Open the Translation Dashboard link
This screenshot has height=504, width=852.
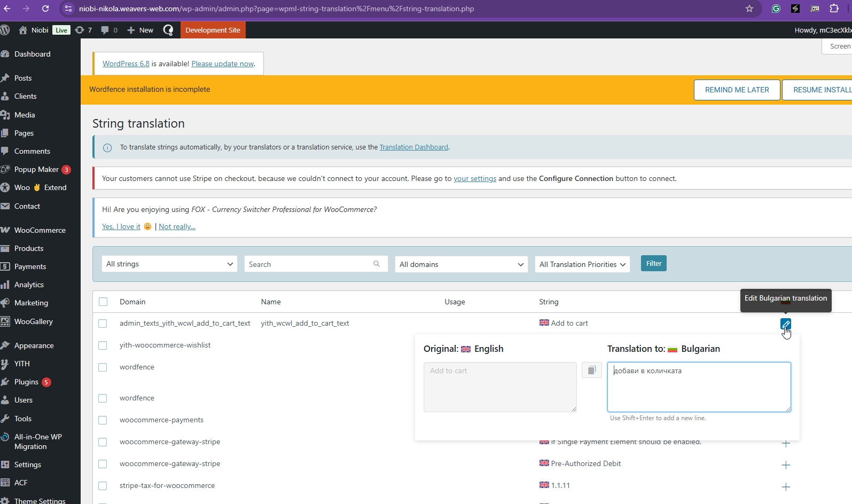pos(413,147)
